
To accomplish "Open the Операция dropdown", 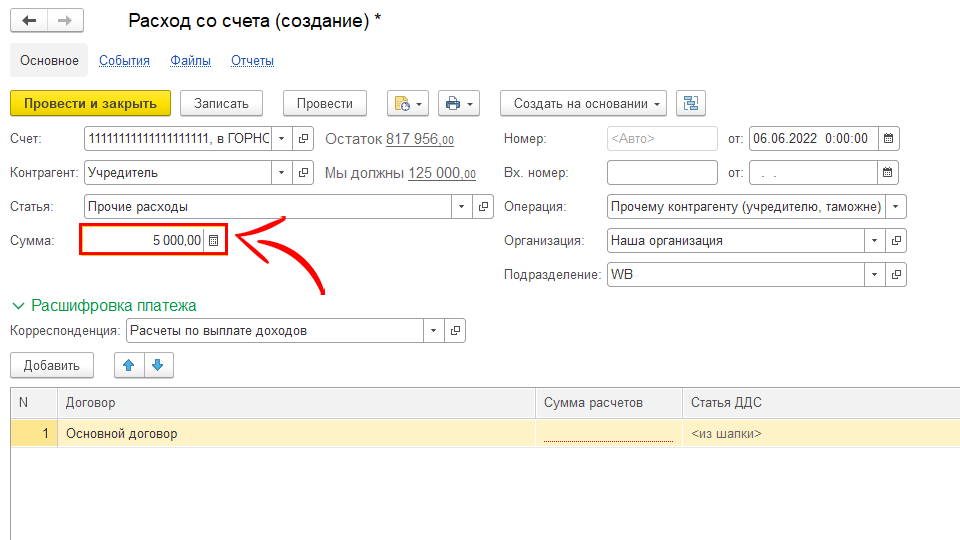I will click(896, 207).
